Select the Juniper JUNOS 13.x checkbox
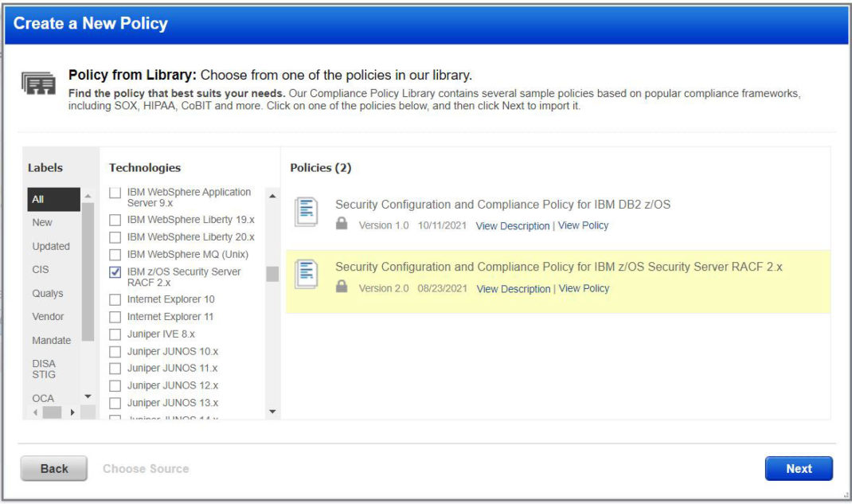Viewport: 852px width, 504px height. (x=115, y=404)
